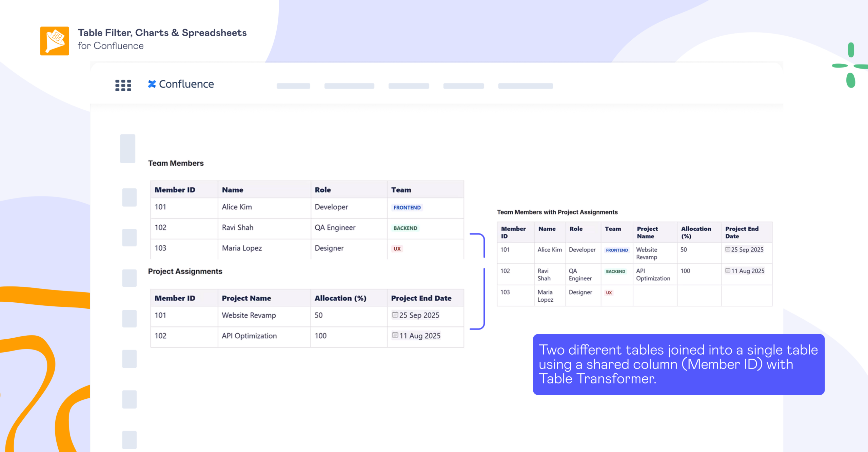
Task: Open the Atlassian app switcher grid
Action: [x=123, y=86]
